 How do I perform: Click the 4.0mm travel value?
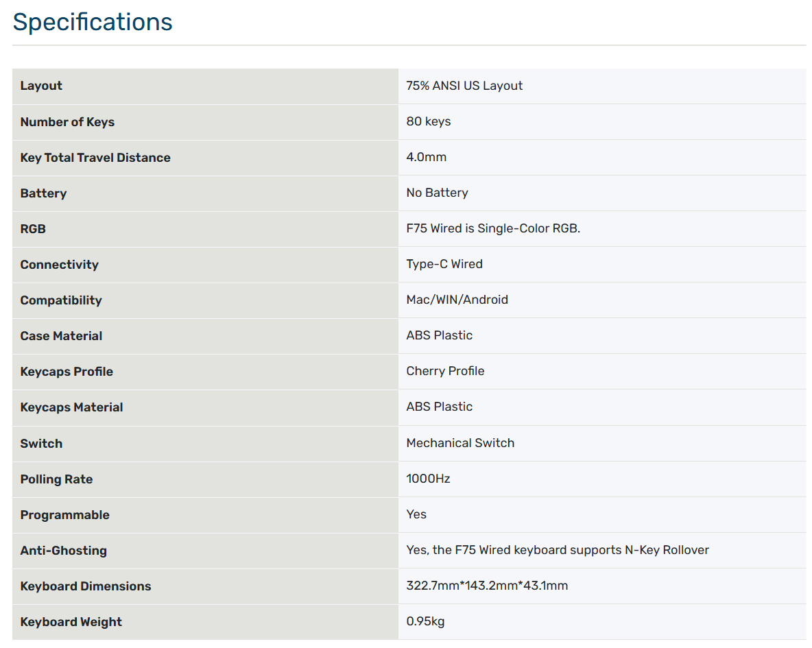[x=426, y=157]
